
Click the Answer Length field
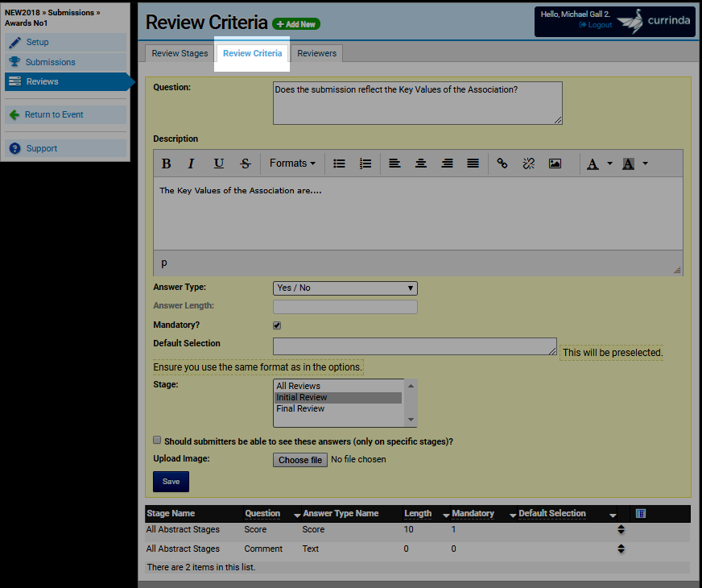[345, 307]
